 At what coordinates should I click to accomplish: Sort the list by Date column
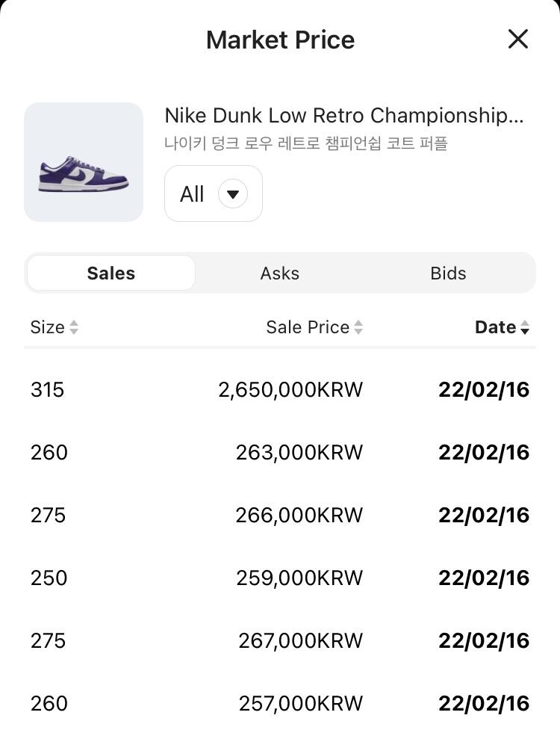coord(495,327)
